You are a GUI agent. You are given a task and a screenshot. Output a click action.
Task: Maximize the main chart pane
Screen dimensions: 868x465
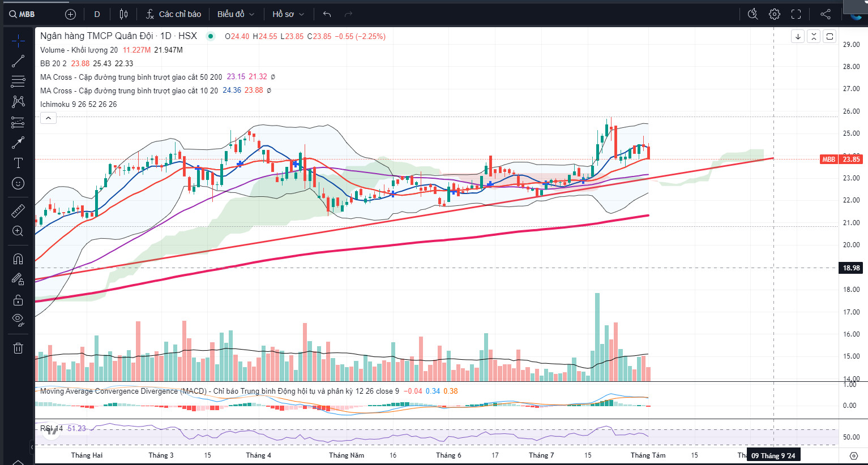coord(829,36)
